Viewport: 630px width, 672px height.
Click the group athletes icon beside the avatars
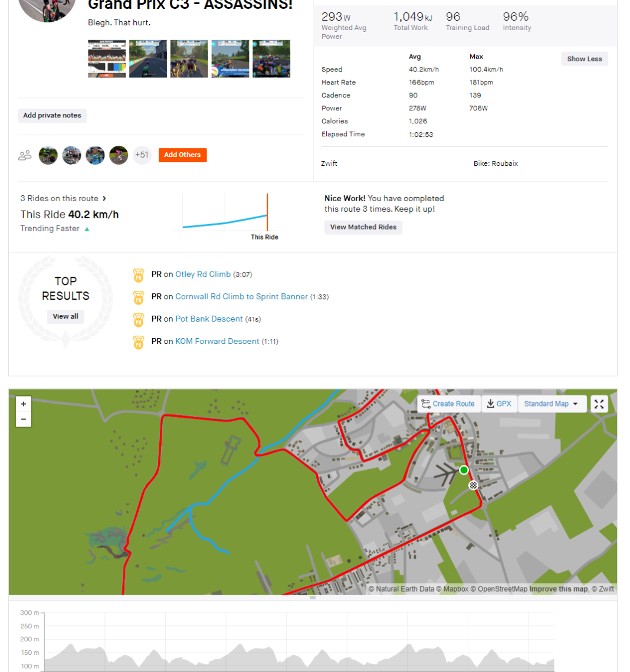[24, 155]
